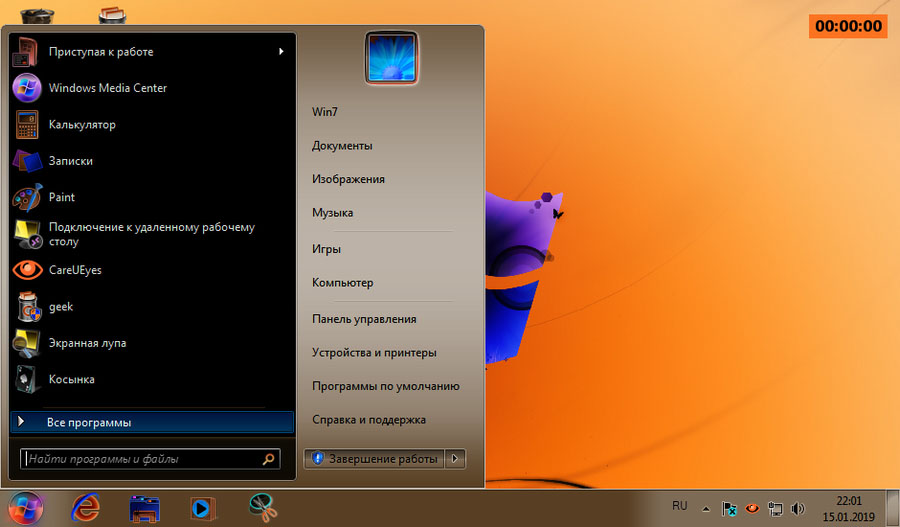Expand Все программы list

(x=152, y=422)
